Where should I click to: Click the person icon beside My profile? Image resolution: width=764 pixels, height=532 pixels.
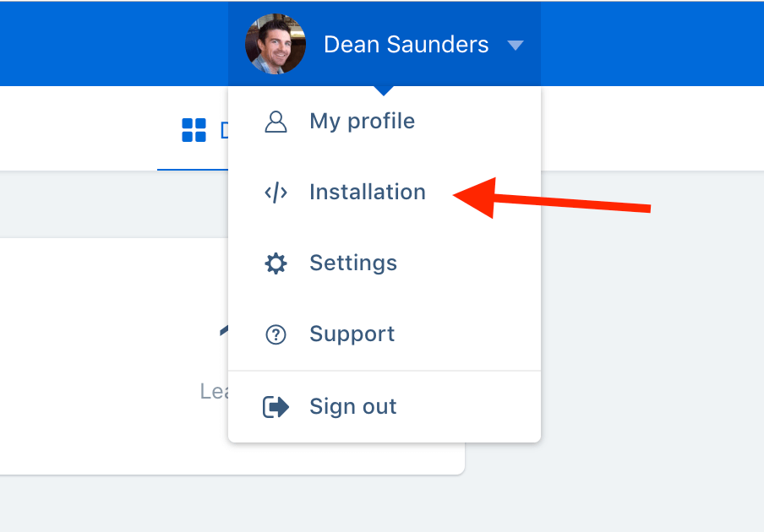coord(276,122)
